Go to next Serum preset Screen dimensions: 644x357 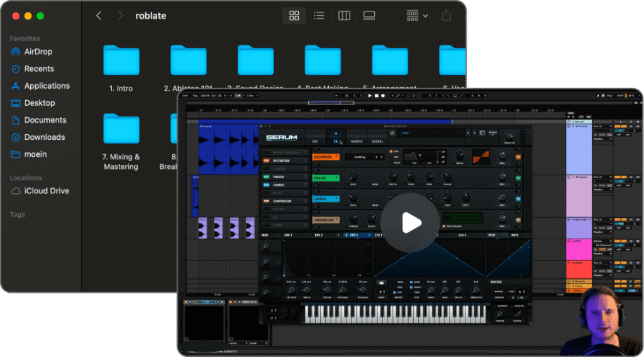click(474, 133)
